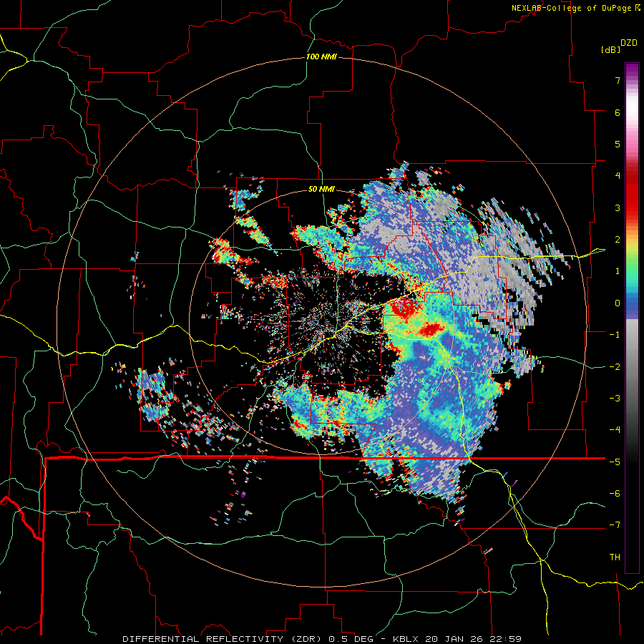Click the legend value "4"
The height and width of the screenshot is (644, 644).
618,176
